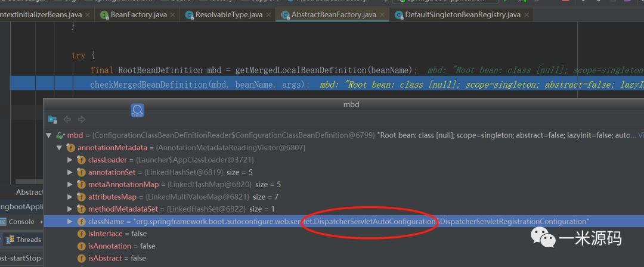Select the AbstractBeanFactory.java editor tab
This screenshot has height=267, width=644.
tap(333, 15)
